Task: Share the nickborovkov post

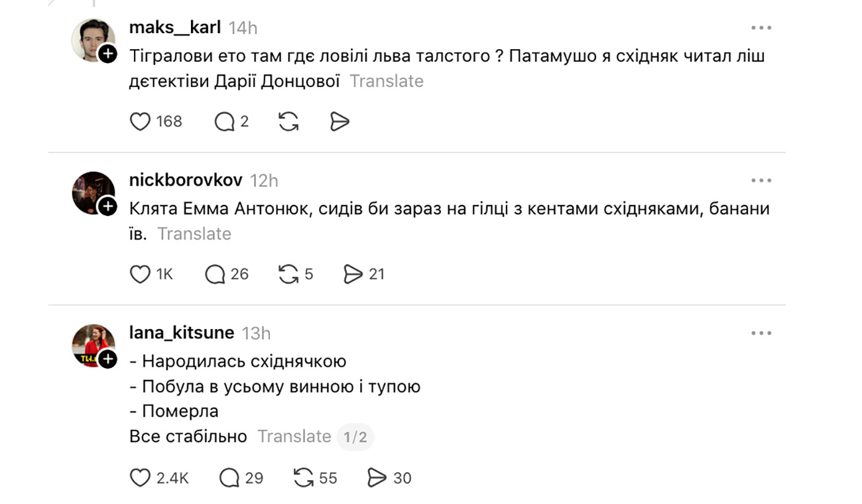Action: pos(353,274)
